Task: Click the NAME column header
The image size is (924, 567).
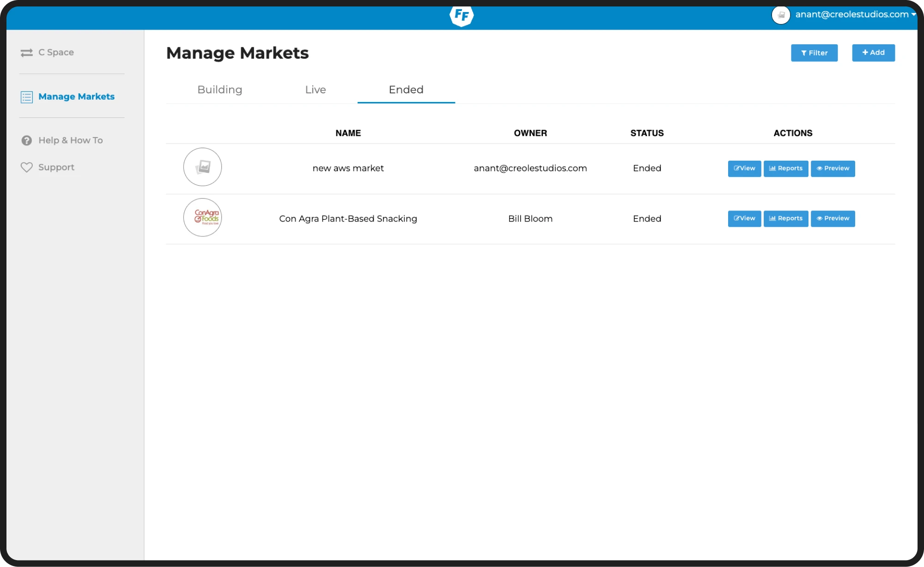Action: [348, 133]
